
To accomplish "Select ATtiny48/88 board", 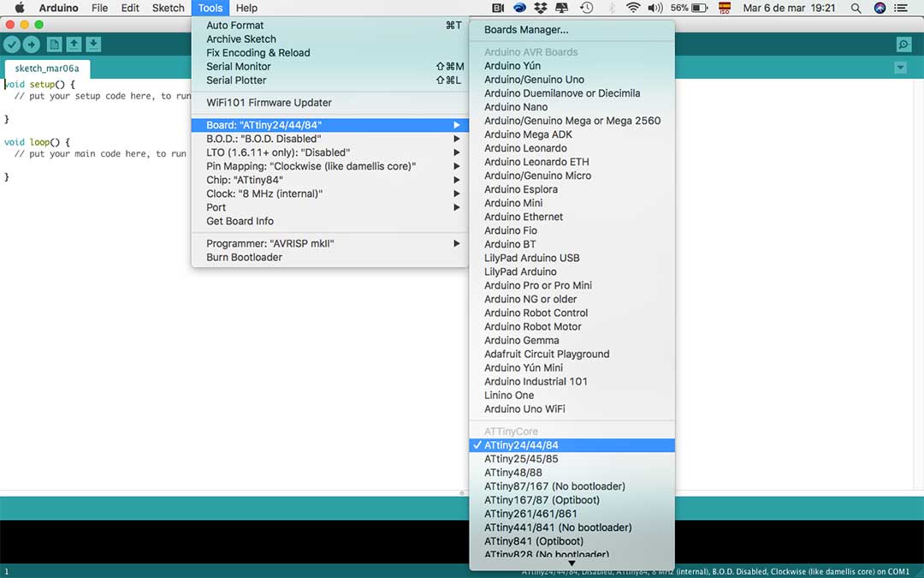I will (x=572, y=473).
